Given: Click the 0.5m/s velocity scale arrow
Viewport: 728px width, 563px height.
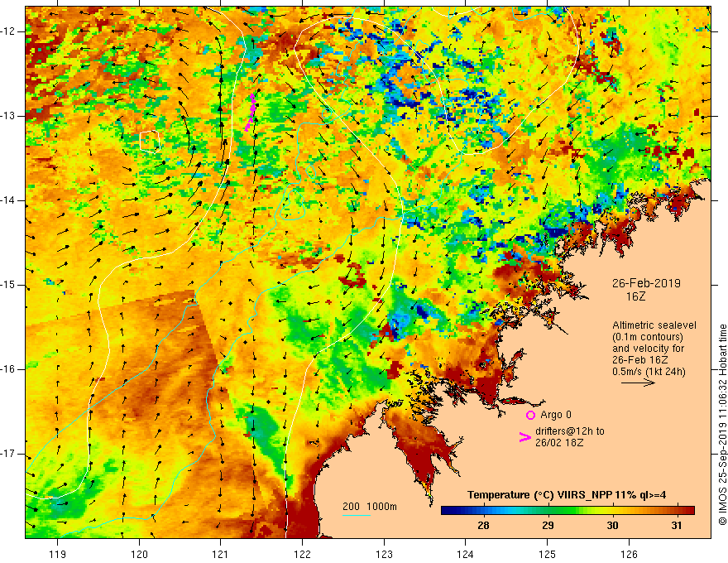Looking at the screenshot, I should tap(639, 383).
